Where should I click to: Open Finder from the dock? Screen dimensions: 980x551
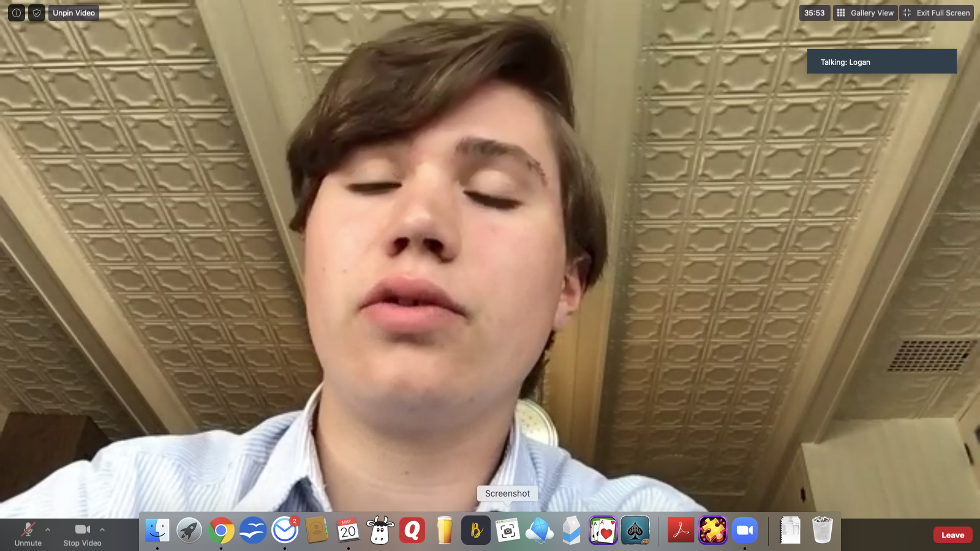point(157,530)
